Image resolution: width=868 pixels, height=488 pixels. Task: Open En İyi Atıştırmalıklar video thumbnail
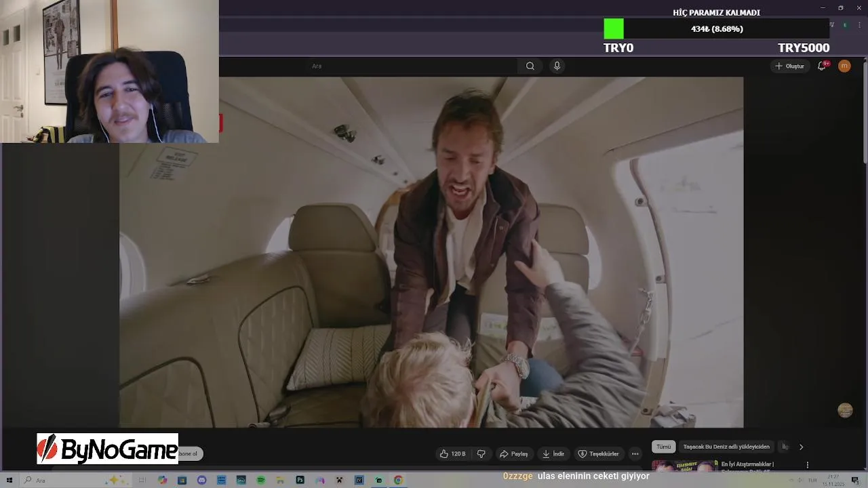684,465
